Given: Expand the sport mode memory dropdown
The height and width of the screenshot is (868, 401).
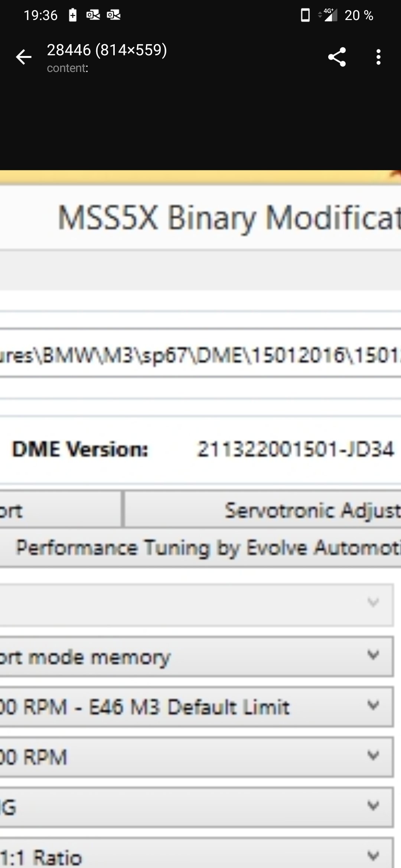Looking at the screenshot, I should point(197,656).
